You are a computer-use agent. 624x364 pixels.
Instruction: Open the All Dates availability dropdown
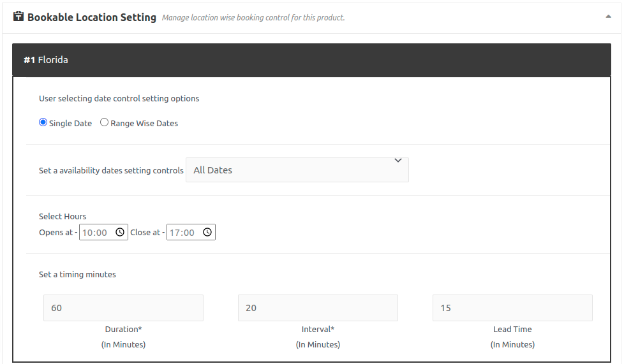point(297,170)
